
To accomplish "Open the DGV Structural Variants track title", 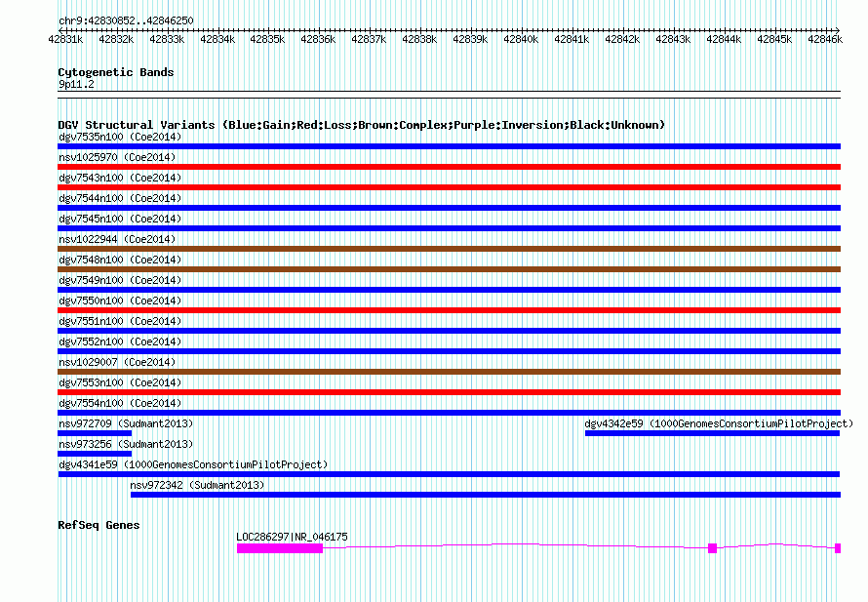I will [x=362, y=125].
